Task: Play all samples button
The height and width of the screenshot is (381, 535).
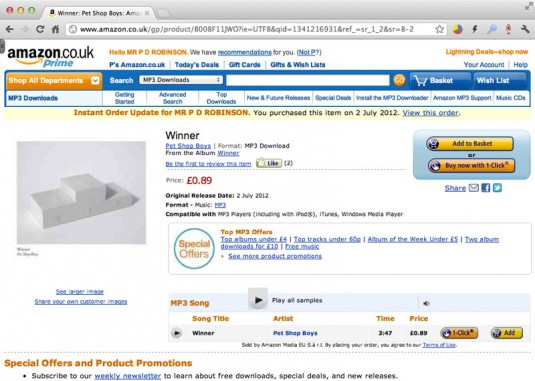Action: [258, 300]
